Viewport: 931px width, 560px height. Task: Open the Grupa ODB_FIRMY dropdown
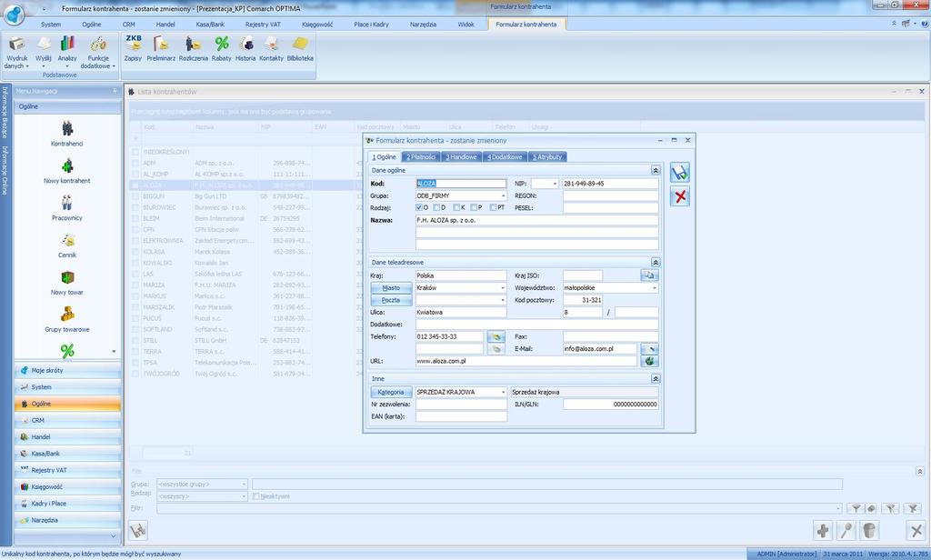click(x=503, y=196)
